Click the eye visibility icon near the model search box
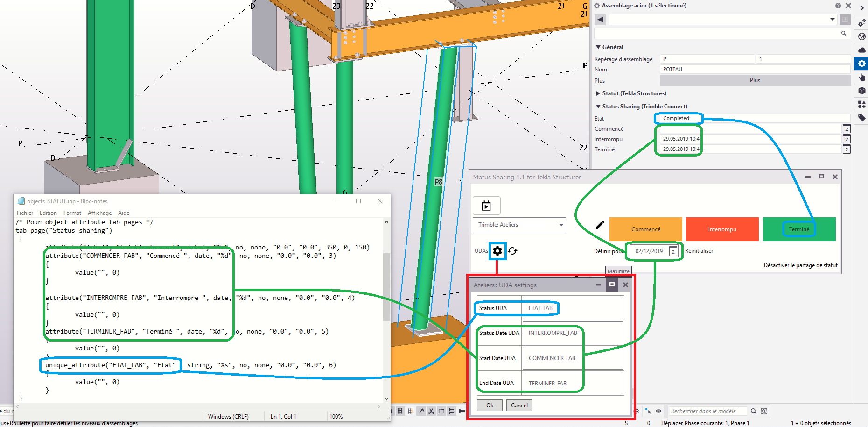Image resolution: width=868 pixels, height=427 pixels. (x=658, y=411)
